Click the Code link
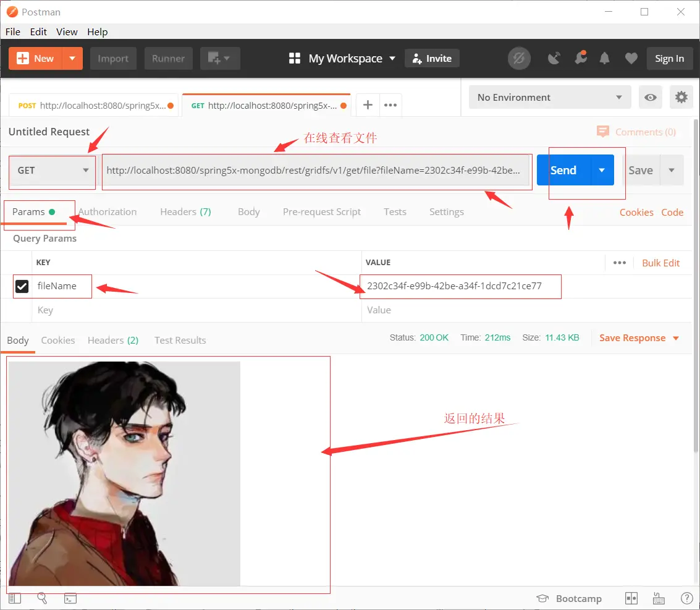The height and width of the screenshot is (610, 700). 672,212
